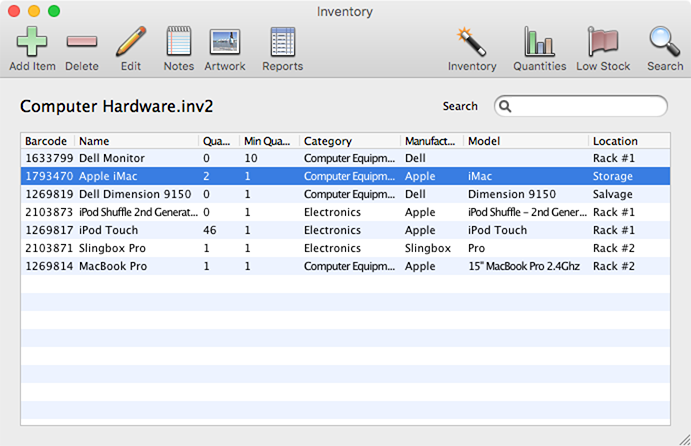Select the Dell Monitor row
Screen dimensions: 691x446
pos(346,158)
